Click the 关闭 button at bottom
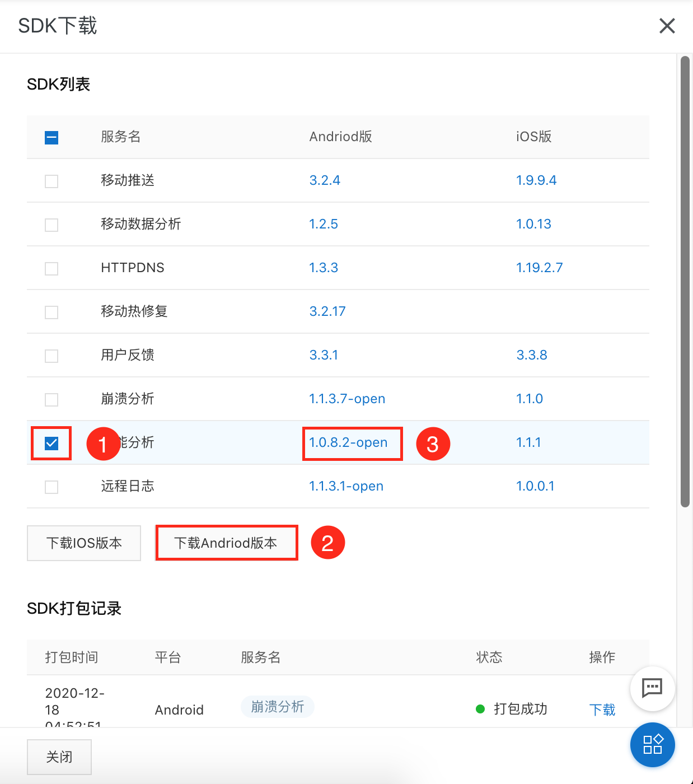The width and height of the screenshot is (693, 784). pos(59,757)
